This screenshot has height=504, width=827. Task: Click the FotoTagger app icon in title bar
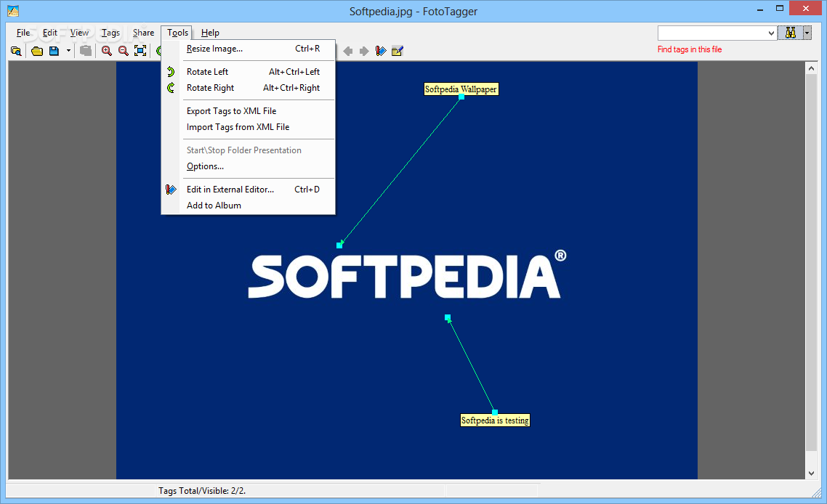13,11
